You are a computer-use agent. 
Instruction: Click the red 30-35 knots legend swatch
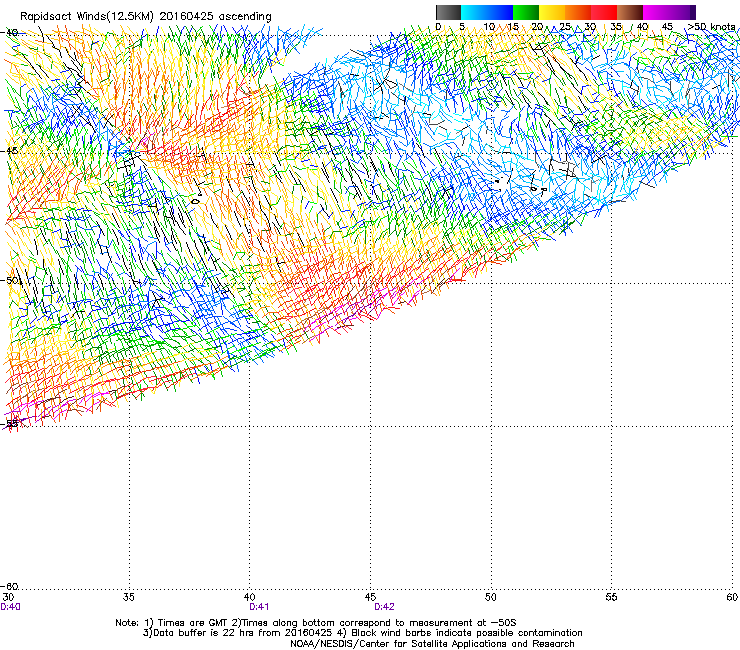[x=604, y=12]
